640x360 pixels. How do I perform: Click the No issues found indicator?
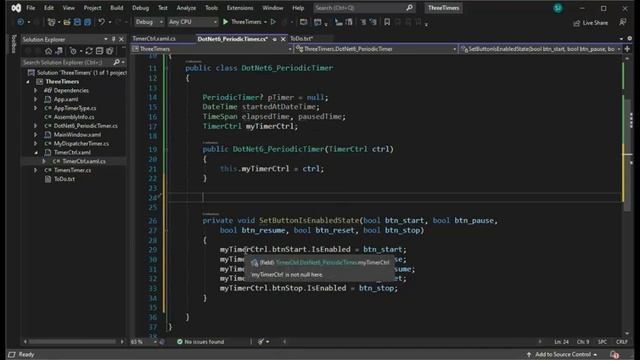[200, 342]
